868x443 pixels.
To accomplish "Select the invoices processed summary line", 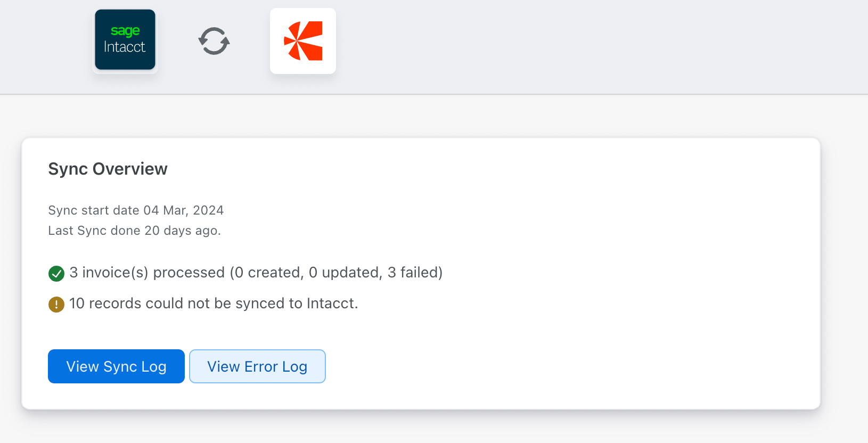I will pos(256,273).
